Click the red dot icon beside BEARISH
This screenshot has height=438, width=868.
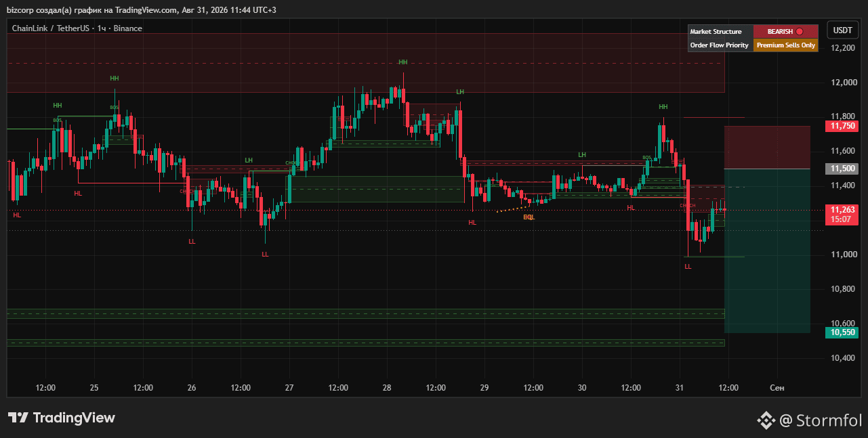pos(800,31)
